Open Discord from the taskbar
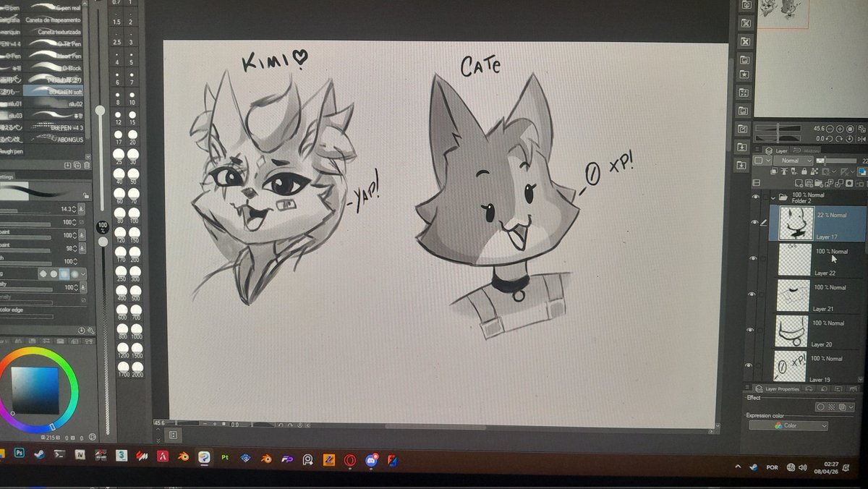Screen dimensions: 868x489 click(x=372, y=459)
